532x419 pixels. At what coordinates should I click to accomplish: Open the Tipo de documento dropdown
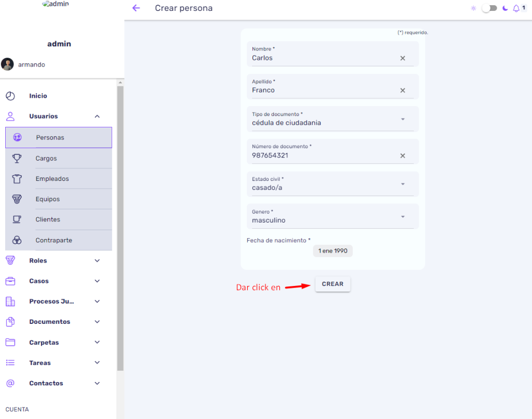coord(332,119)
